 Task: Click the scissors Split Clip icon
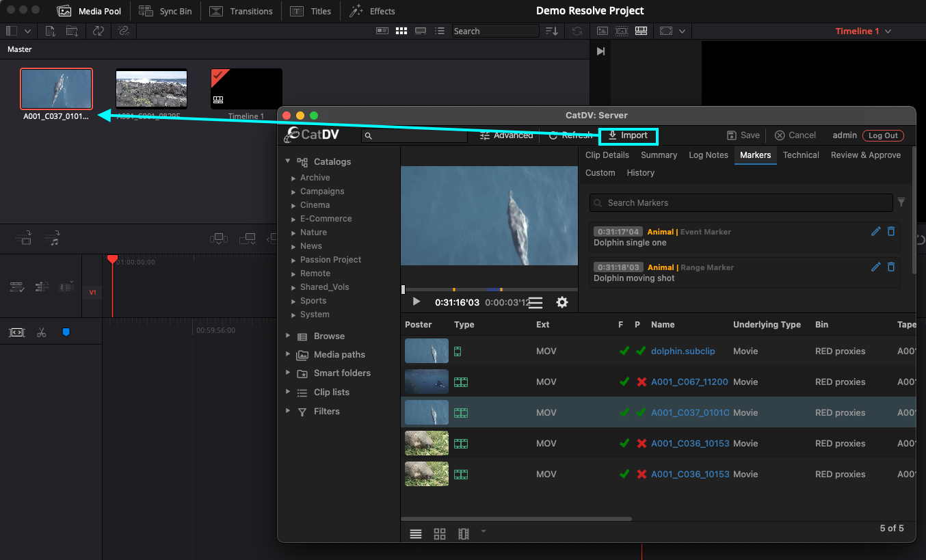click(x=41, y=332)
